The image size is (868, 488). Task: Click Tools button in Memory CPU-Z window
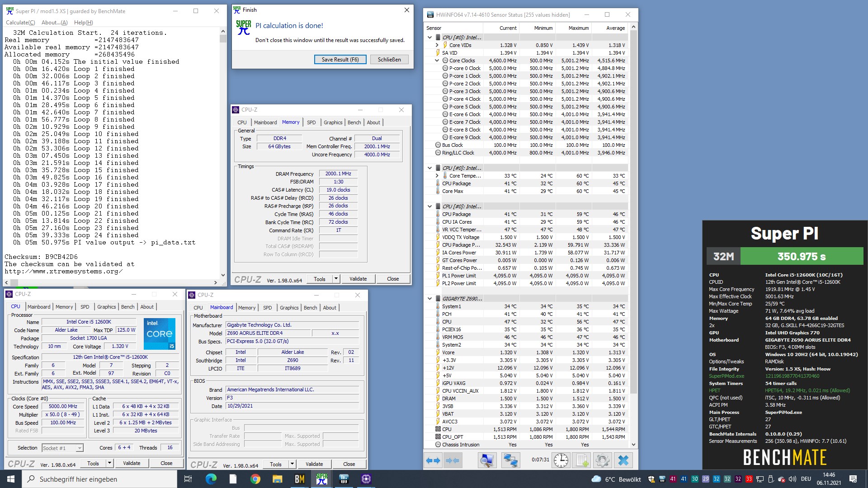click(320, 279)
